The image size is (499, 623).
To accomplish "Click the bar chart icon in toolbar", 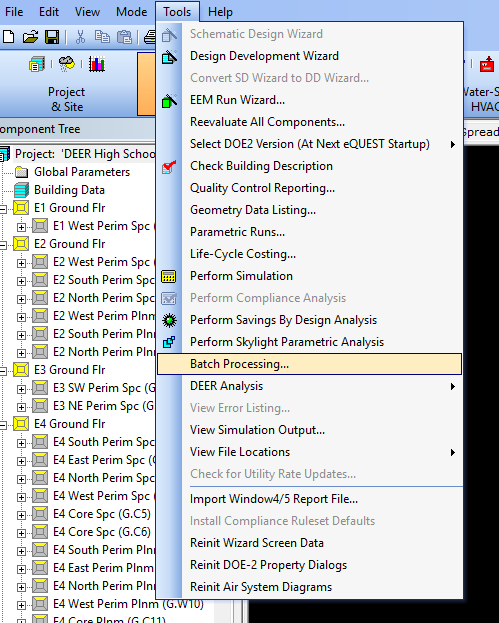I will coord(97,64).
